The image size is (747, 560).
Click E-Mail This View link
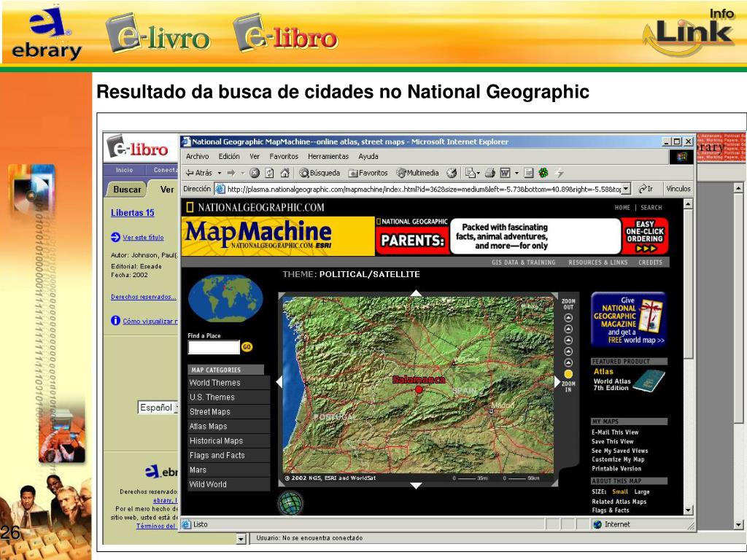[615, 432]
